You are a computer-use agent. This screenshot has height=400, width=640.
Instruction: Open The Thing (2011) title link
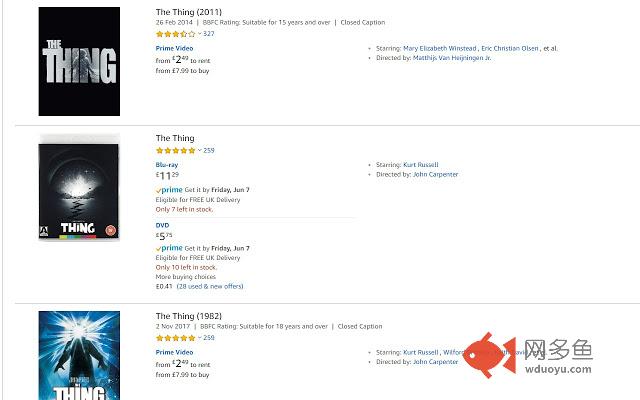point(189,12)
